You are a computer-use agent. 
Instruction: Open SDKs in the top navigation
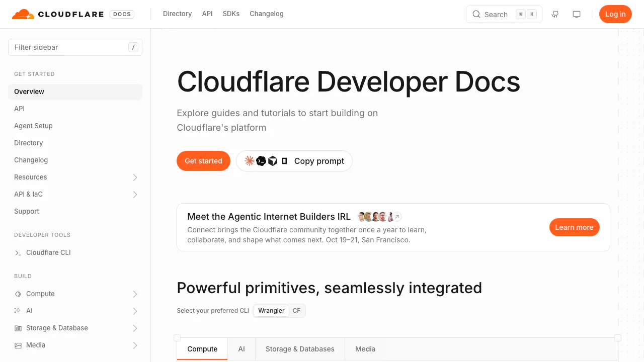[x=231, y=14]
